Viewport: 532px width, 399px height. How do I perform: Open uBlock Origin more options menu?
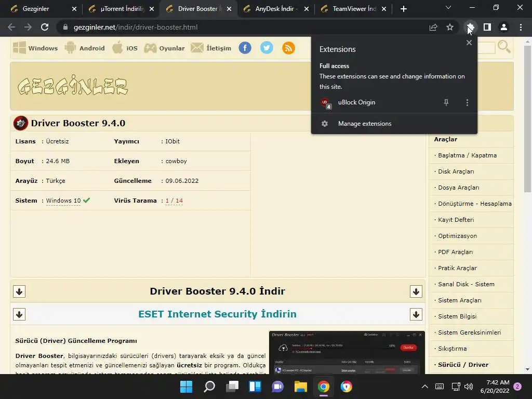pos(467,102)
